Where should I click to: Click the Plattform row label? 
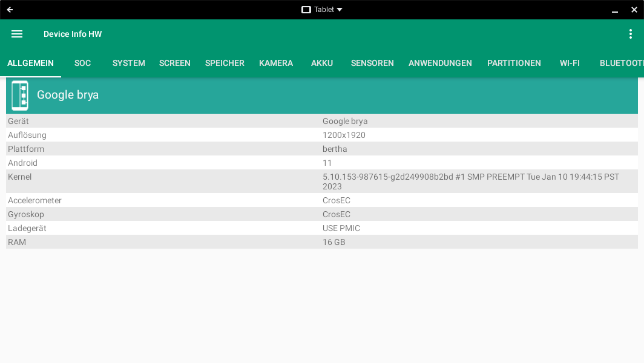coord(26,149)
